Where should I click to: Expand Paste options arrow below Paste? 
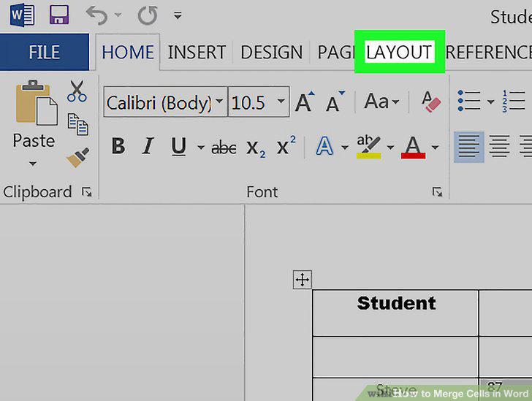[33, 164]
